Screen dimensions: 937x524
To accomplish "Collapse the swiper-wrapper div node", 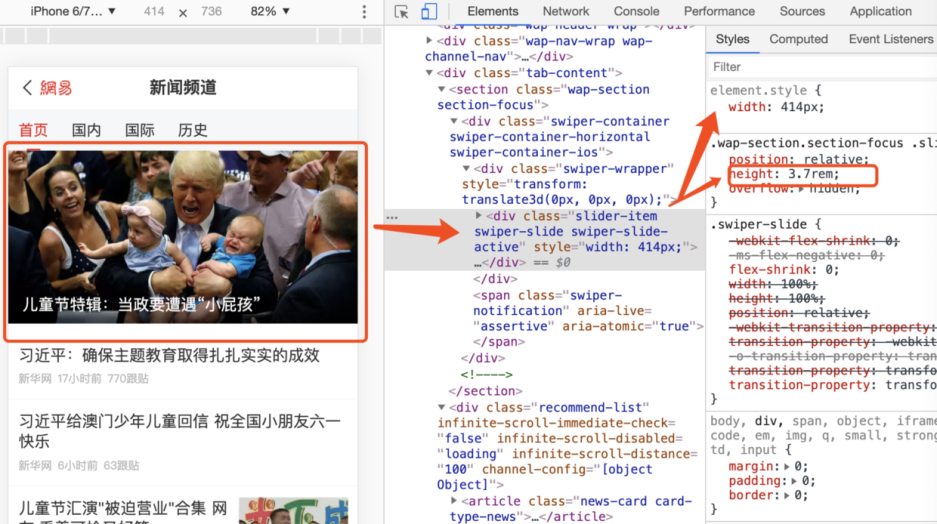I will pyautogui.click(x=467, y=169).
